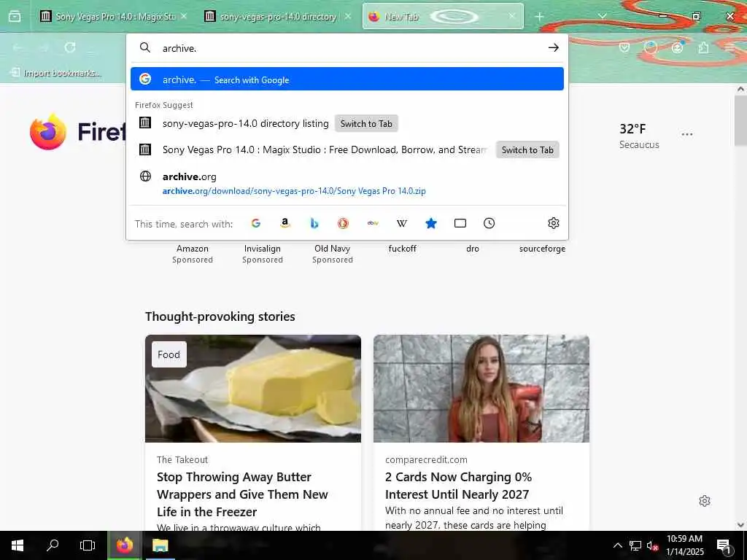Click the network tray icon
The image size is (747, 560).
click(x=635, y=546)
